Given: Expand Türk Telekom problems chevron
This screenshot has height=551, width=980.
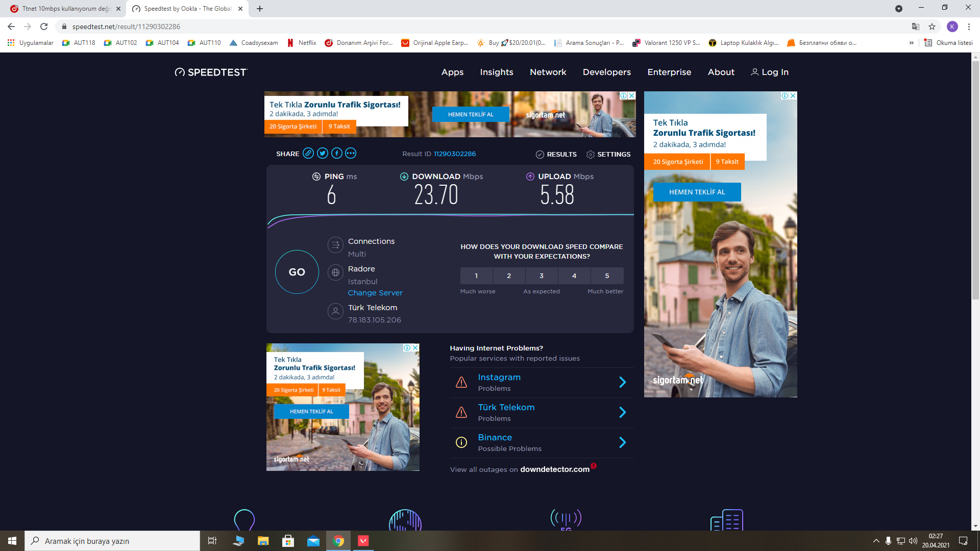Looking at the screenshot, I should (622, 412).
